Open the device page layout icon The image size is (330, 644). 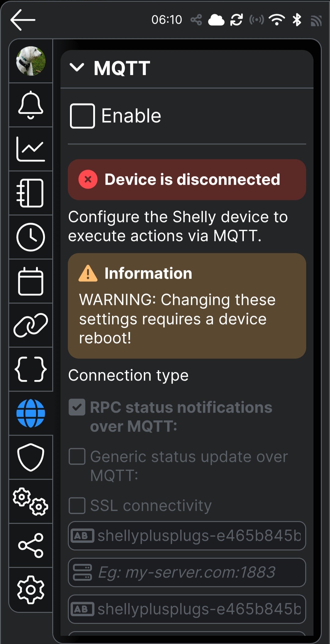31,193
